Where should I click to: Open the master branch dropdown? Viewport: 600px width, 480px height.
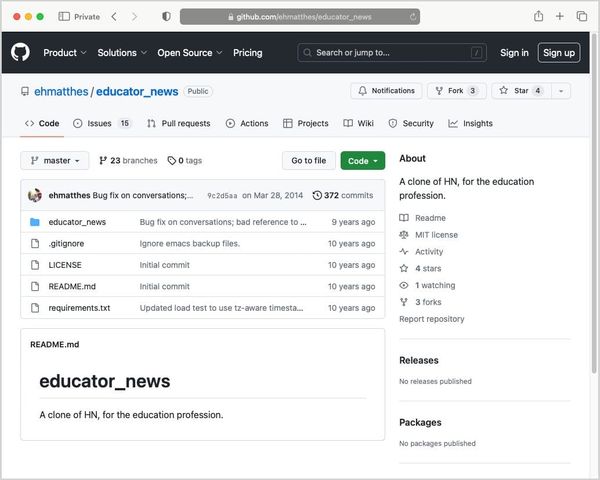pos(55,160)
